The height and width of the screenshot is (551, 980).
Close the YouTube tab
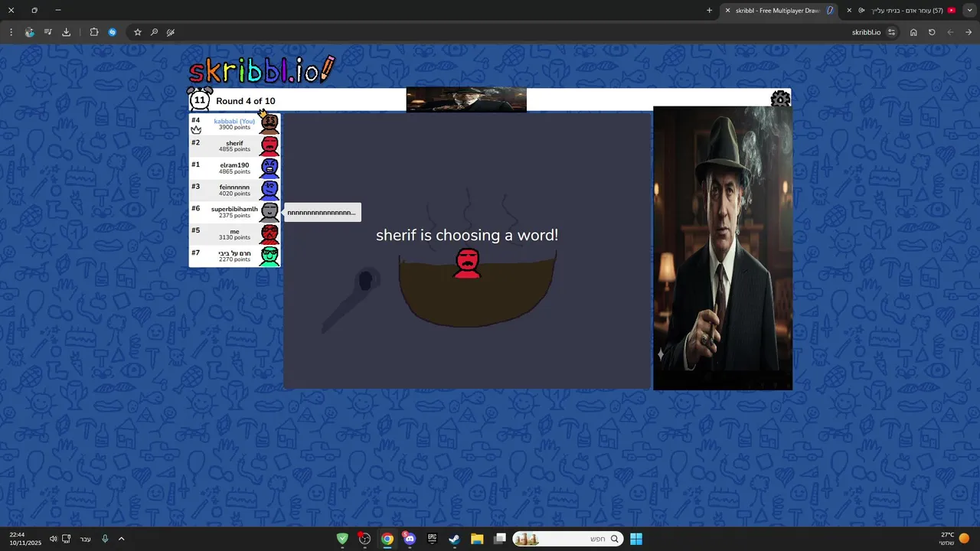point(849,11)
